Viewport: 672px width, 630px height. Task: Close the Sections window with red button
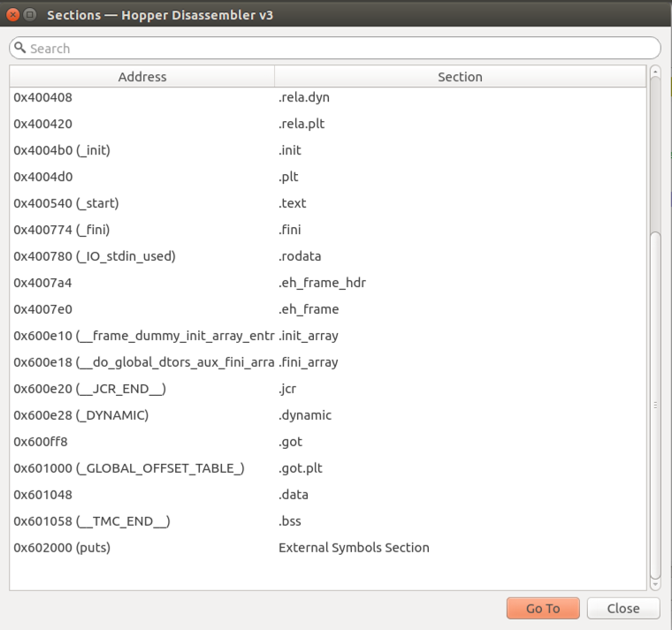[13, 15]
